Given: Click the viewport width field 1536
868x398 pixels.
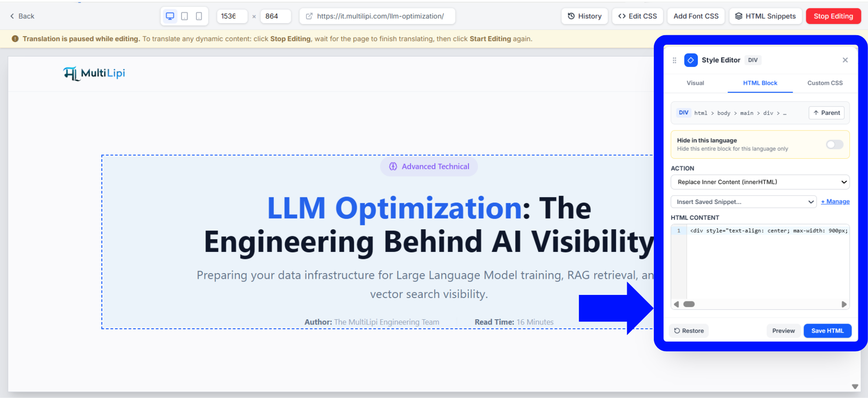Looking at the screenshot, I should click(x=232, y=16).
